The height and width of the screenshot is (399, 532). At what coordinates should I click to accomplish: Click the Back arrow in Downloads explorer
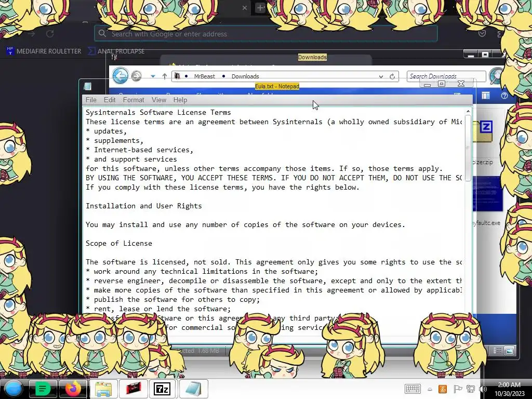[121, 75]
